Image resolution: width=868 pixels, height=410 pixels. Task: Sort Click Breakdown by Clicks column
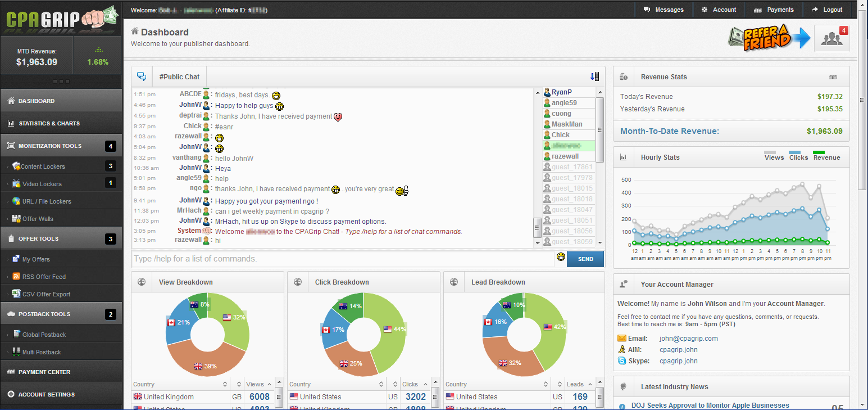415,384
